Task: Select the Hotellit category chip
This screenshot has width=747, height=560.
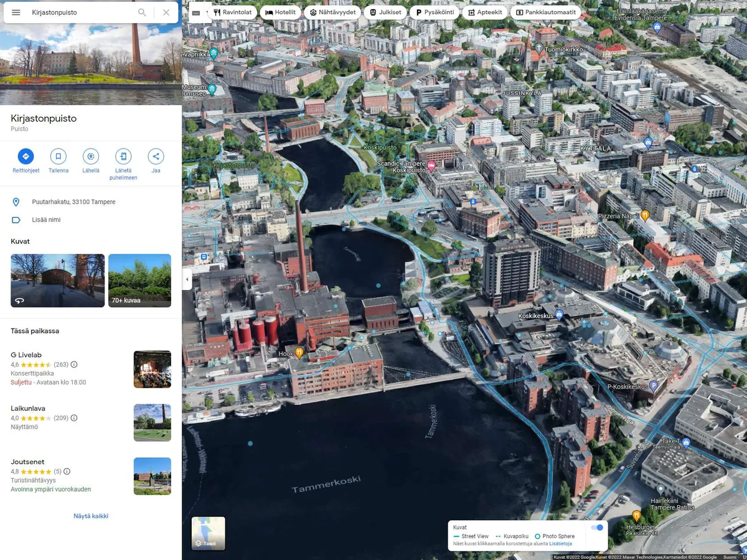Action: tap(281, 12)
